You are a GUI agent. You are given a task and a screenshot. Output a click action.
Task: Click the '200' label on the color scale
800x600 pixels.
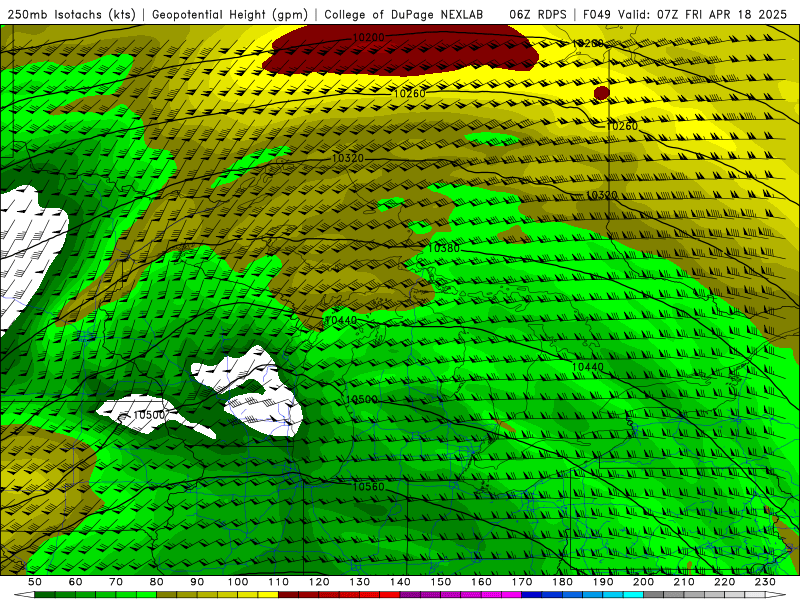[x=643, y=582]
